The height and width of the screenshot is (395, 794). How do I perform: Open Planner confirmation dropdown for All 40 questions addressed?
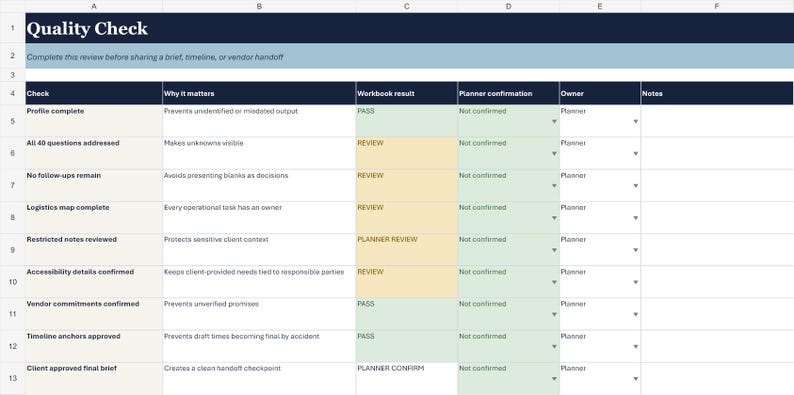click(554, 153)
